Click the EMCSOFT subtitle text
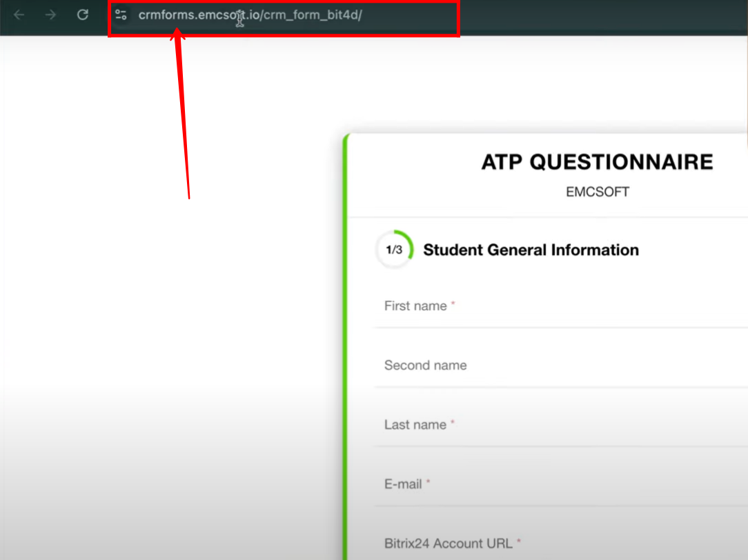The width and height of the screenshot is (748, 560). [x=598, y=192]
